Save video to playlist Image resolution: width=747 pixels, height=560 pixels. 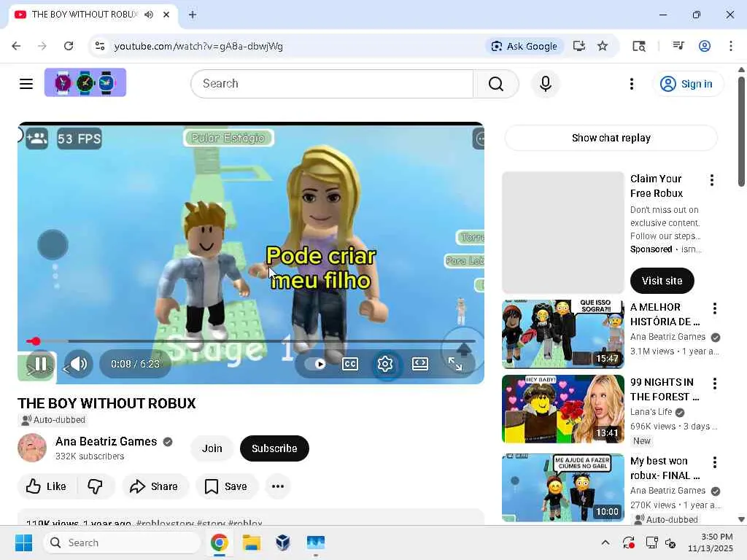coord(226,486)
